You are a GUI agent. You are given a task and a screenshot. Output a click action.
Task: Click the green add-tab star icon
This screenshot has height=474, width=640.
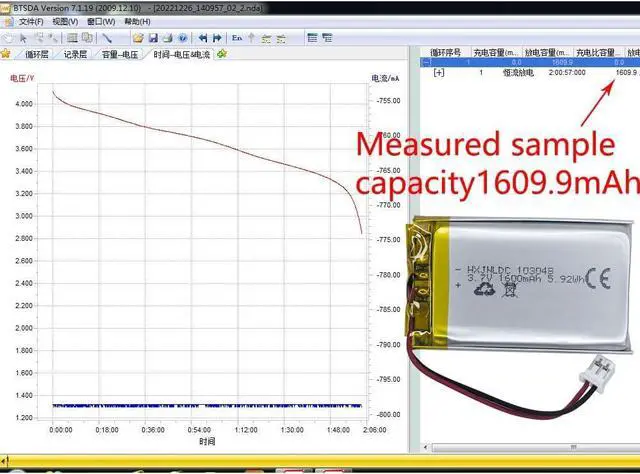[x=221, y=53]
